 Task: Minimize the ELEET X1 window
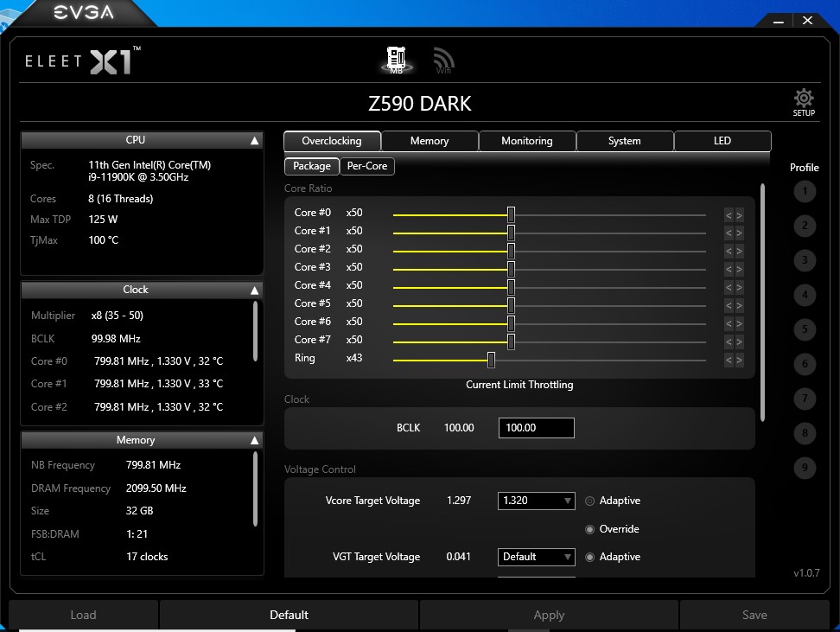coord(779,21)
